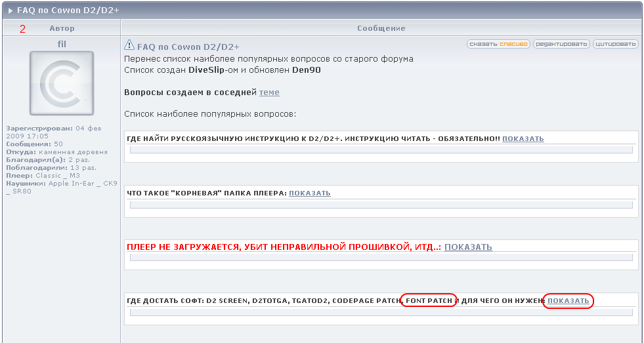Follow the 'теме' link
644x343 pixels.
(269, 92)
